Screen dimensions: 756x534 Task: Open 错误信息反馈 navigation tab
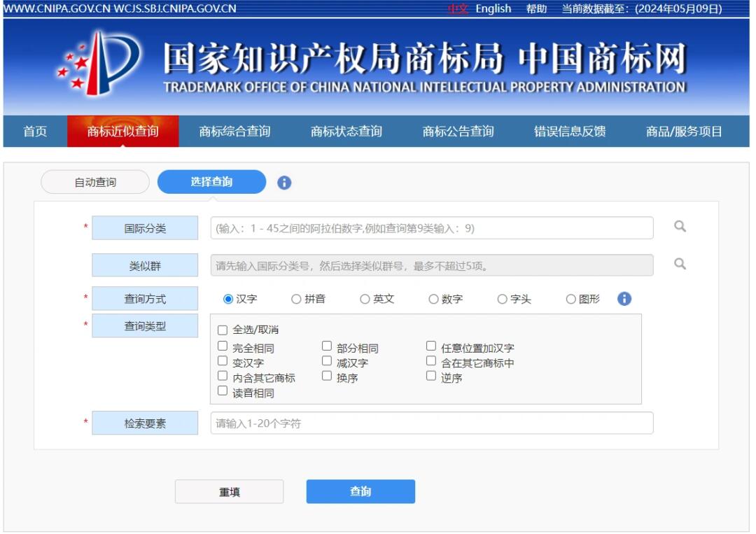pyautogui.click(x=570, y=131)
